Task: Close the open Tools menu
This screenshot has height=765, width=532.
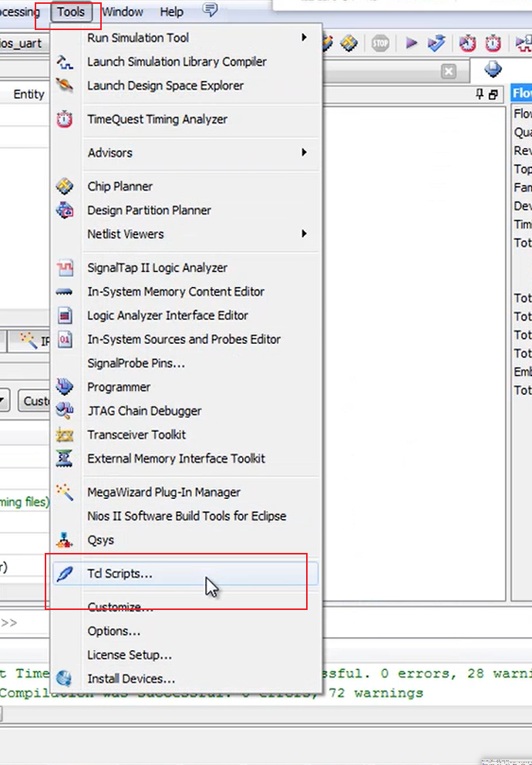Action: coord(71,12)
